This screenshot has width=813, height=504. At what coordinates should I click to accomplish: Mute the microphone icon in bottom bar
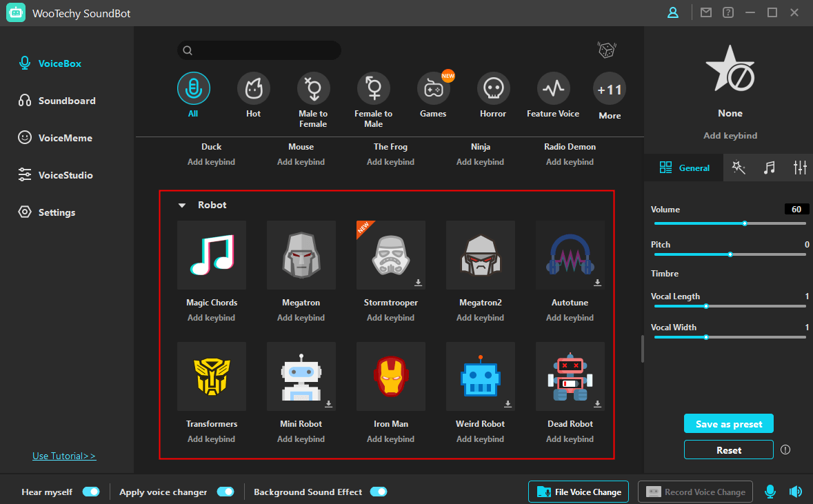coord(770,492)
